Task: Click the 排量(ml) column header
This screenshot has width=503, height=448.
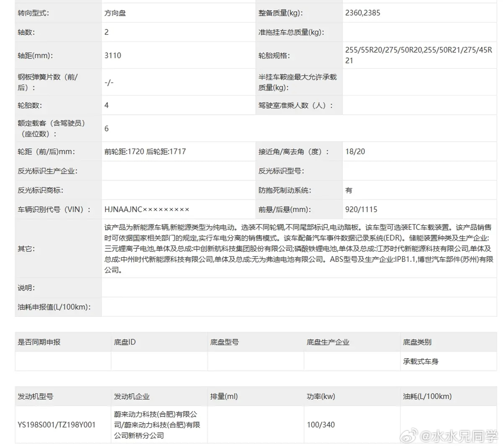Action: 224,396
